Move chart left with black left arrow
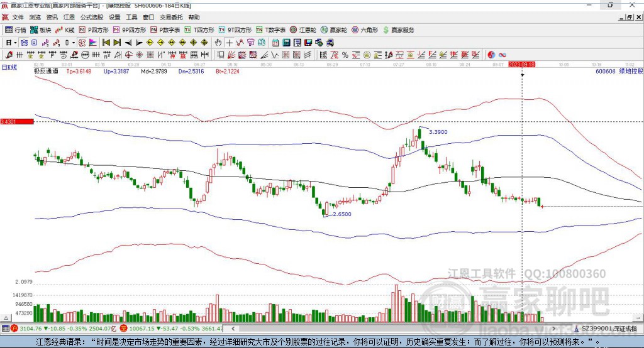This screenshot has height=348, width=644. tap(128, 43)
